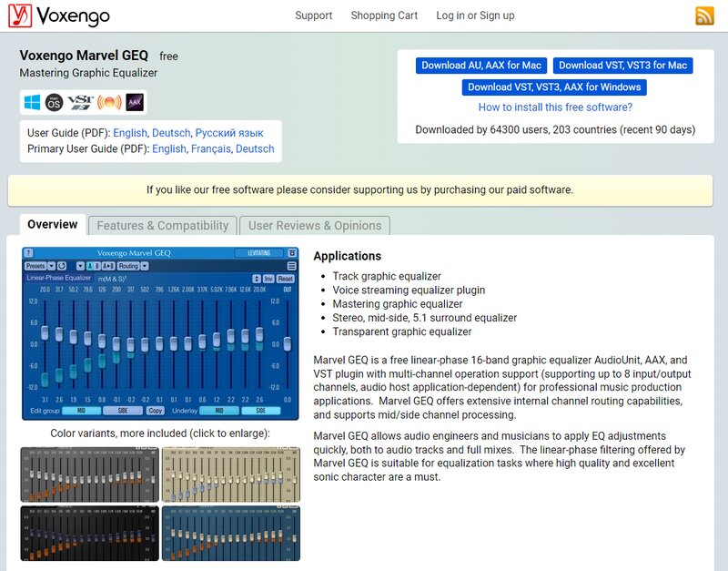Screen dimensions: 728x571
Task: Click the up-down stepper left of Inv
Action: coord(257,279)
